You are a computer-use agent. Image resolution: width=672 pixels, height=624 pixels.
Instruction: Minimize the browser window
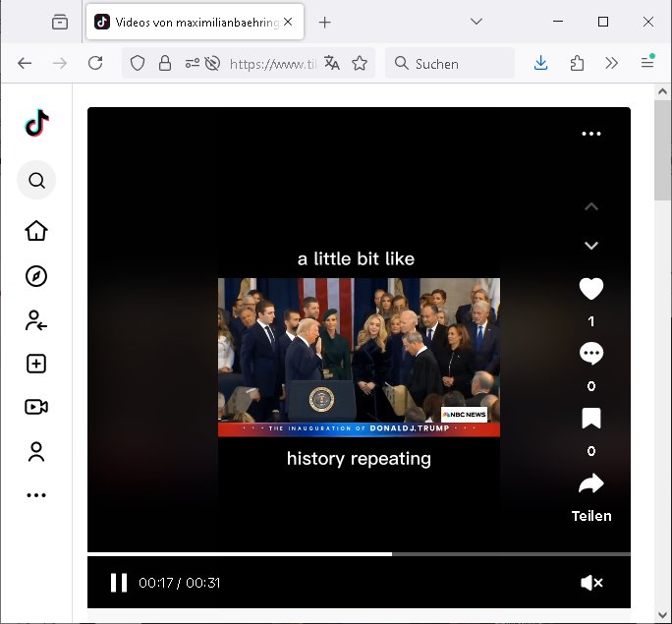(x=558, y=21)
